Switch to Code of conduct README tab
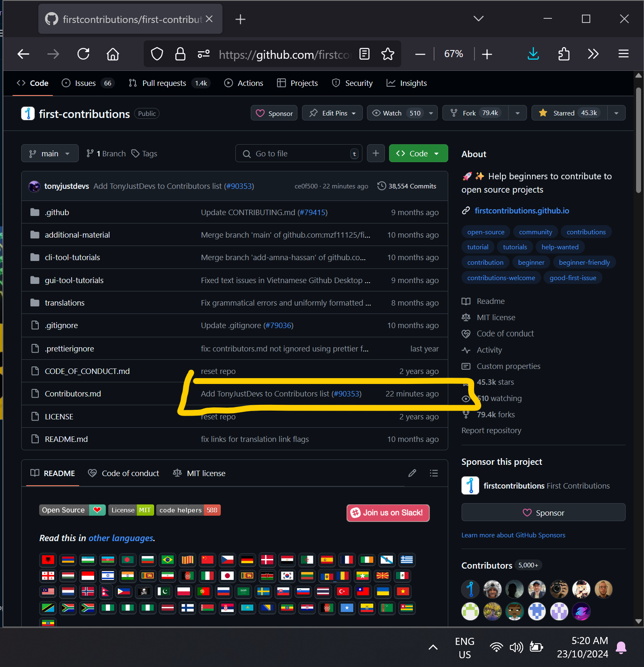 coord(124,473)
